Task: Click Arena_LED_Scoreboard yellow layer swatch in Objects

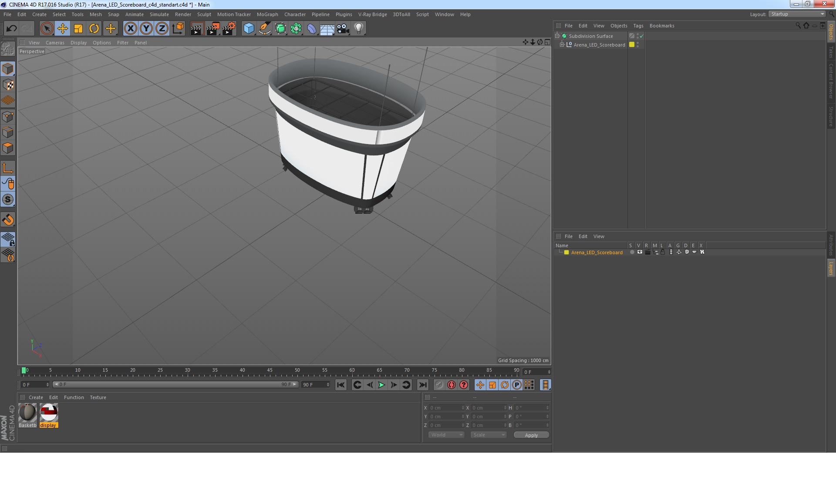Action: [632, 44]
